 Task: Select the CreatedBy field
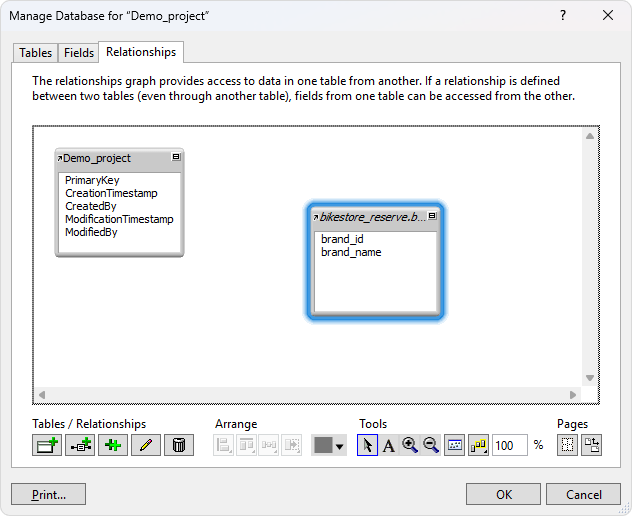click(x=91, y=206)
